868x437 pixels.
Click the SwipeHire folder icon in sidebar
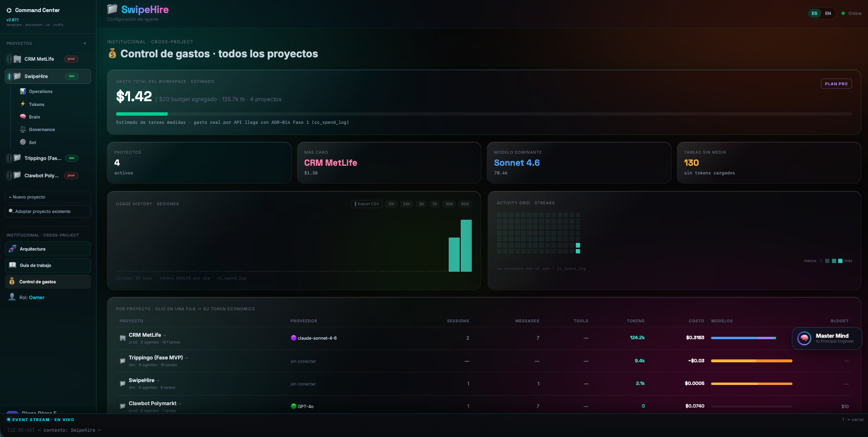pos(17,76)
